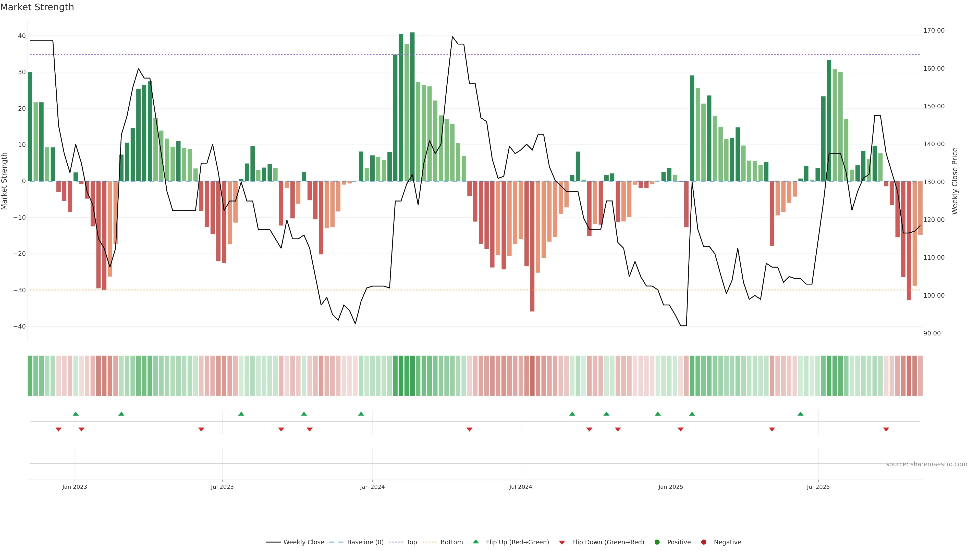Click the Weekly Close legend line
Screen dimensions: 980x551
click(273, 542)
